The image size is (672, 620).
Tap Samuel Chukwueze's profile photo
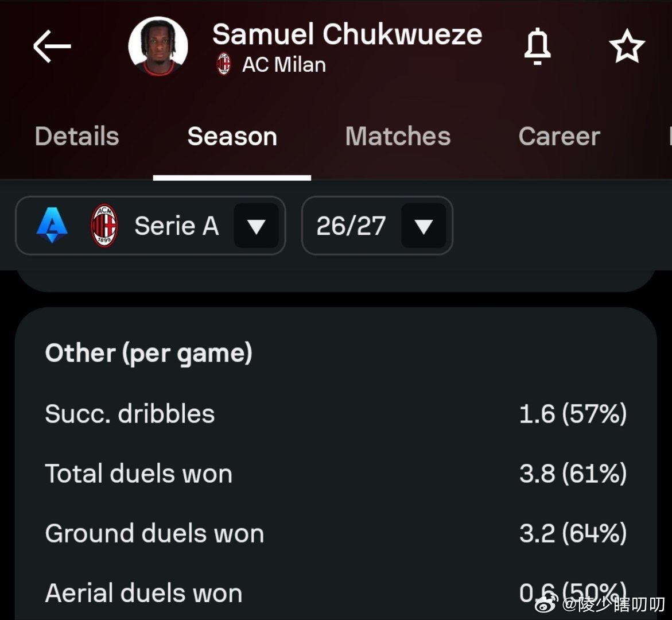[x=158, y=46]
